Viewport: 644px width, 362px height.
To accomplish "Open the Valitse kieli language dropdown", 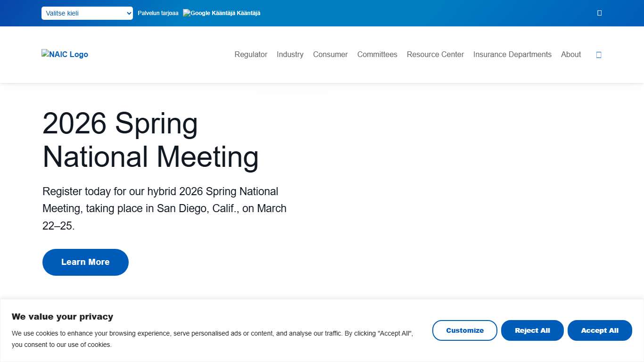I will pos(87,13).
